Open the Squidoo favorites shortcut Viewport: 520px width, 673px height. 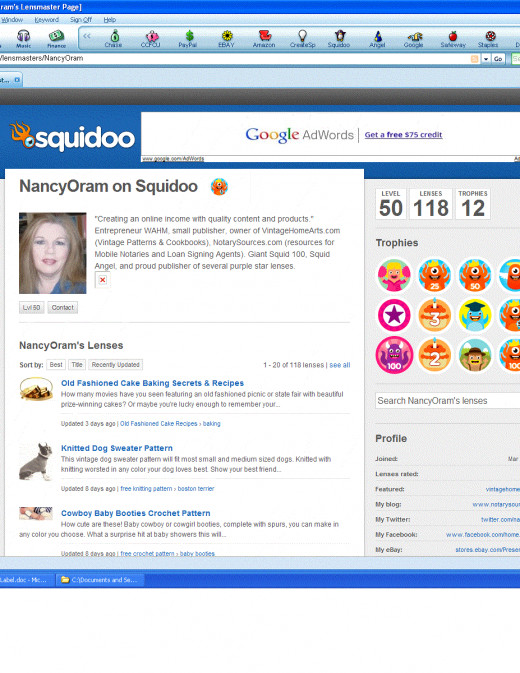click(339, 39)
